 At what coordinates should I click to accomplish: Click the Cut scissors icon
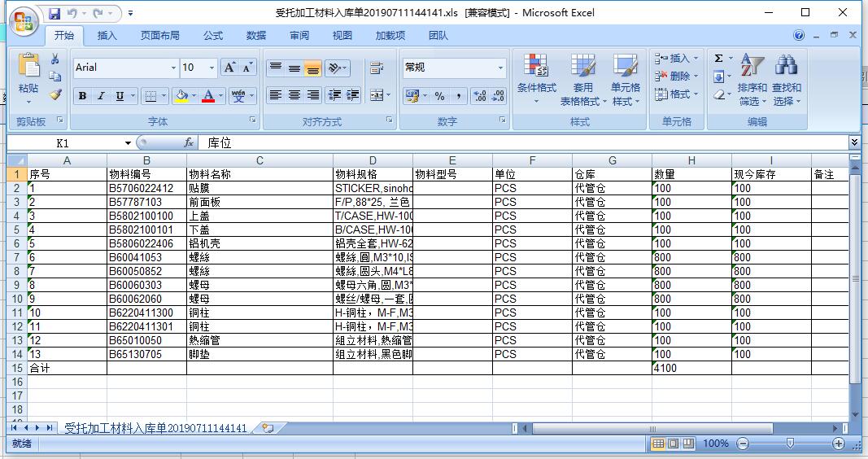coord(55,59)
